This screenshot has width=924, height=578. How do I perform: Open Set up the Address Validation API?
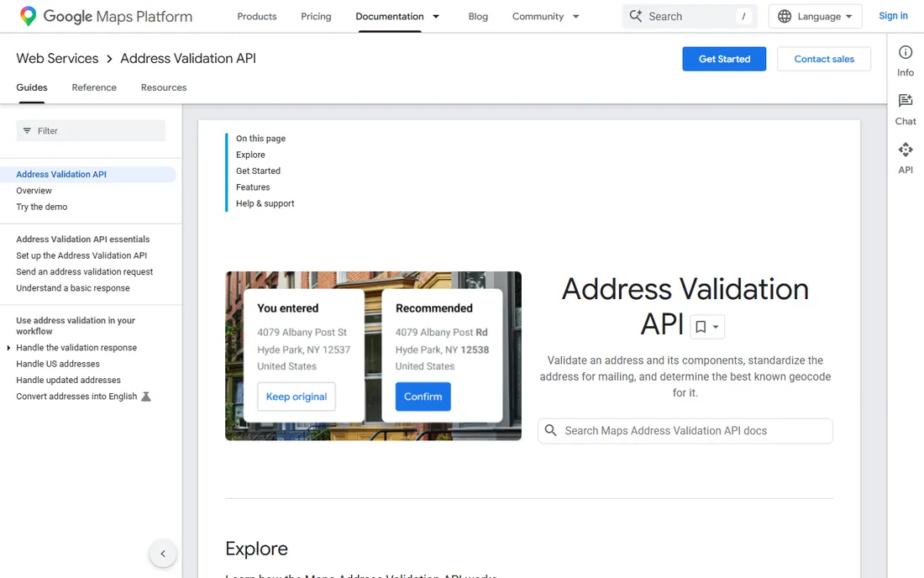(x=81, y=255)
